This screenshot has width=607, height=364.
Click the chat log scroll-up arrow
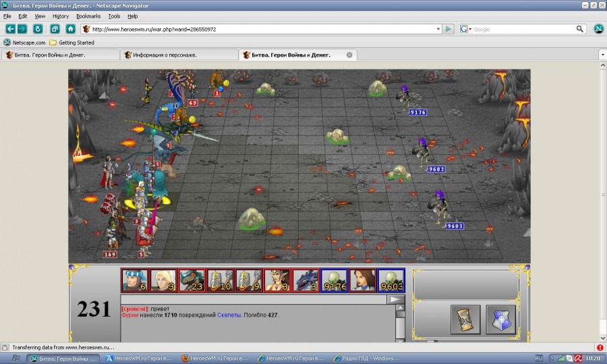click(x=400, y=308)
